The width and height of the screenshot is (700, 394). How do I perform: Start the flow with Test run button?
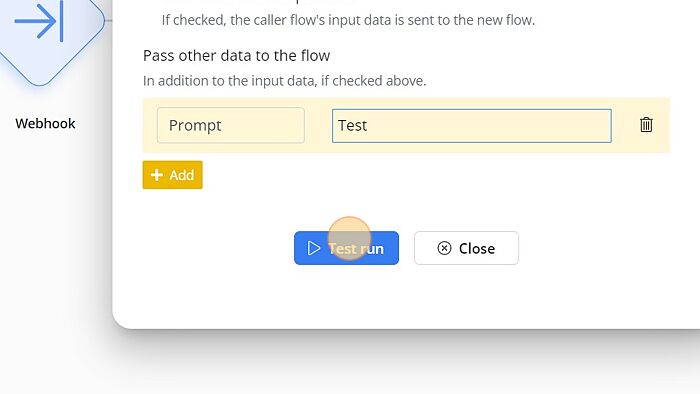pyautogui.click(x=346, y=248)
